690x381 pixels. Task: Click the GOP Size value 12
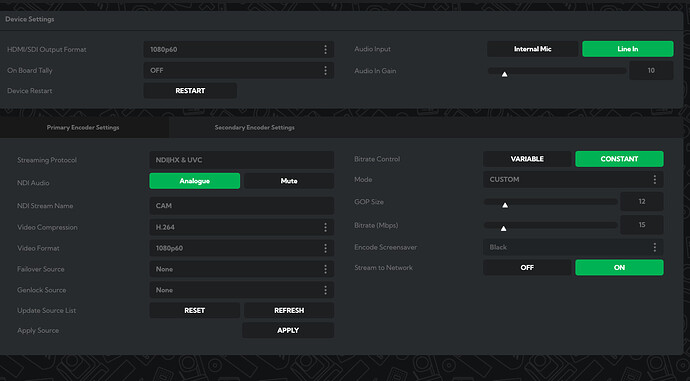642,201
